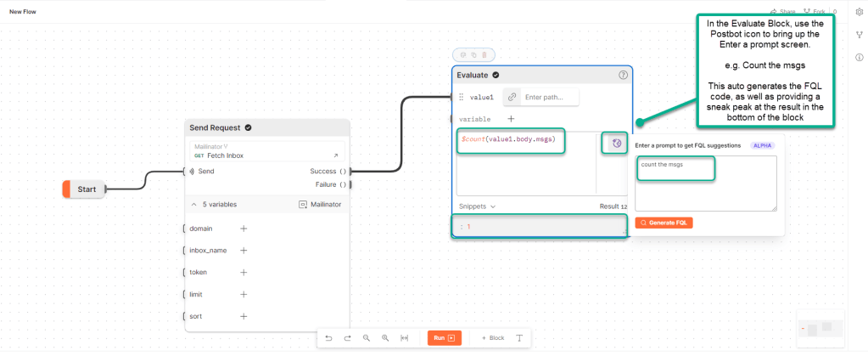Screen dimensions: 868x356
Task: Click the + Block button
Action: pyautogui.click(x=493, y=338)
